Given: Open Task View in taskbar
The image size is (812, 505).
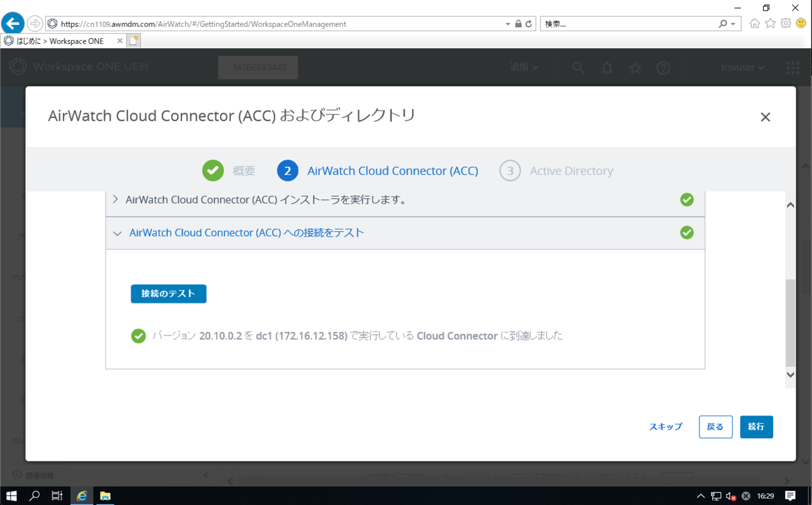Looking at the screenshot, I should (x=57, y=496).
